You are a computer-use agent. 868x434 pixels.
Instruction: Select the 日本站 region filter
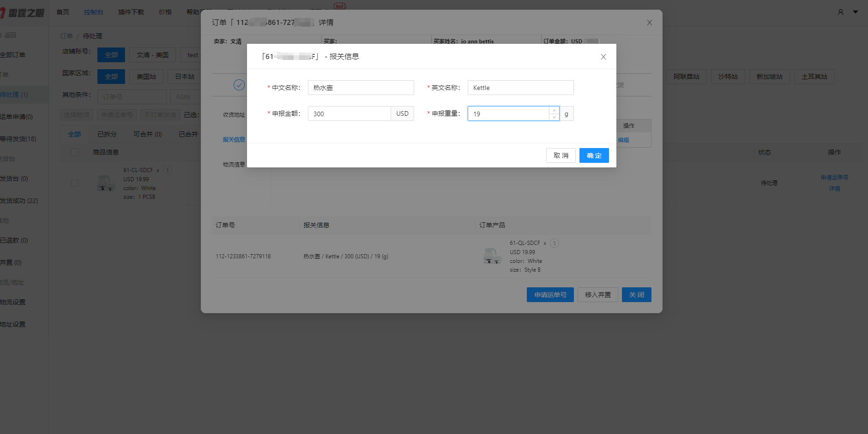184,76
